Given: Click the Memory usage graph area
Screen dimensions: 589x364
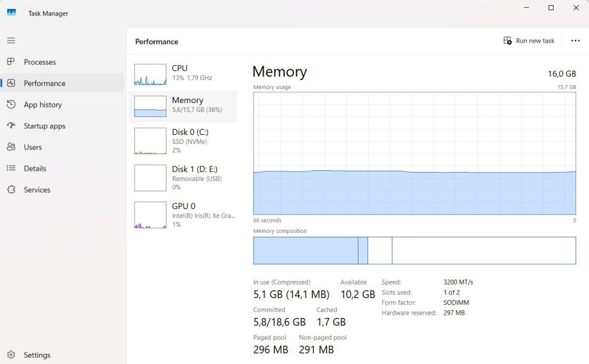Looking at the screenshot, I should click(x=414, y=154).
